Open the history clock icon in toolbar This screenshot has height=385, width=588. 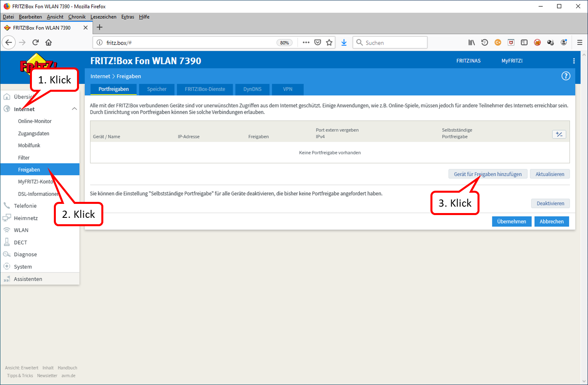point(485,42)
